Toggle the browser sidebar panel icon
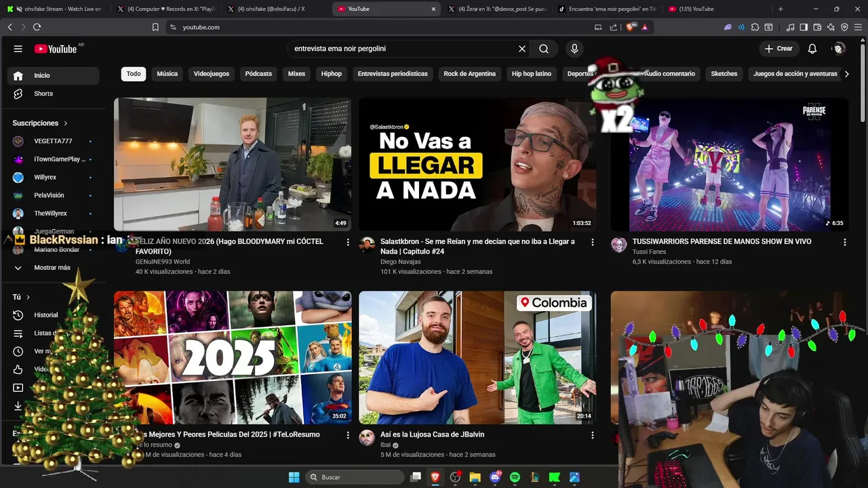The height and width of the screenshot is (488, 868). 804,27
